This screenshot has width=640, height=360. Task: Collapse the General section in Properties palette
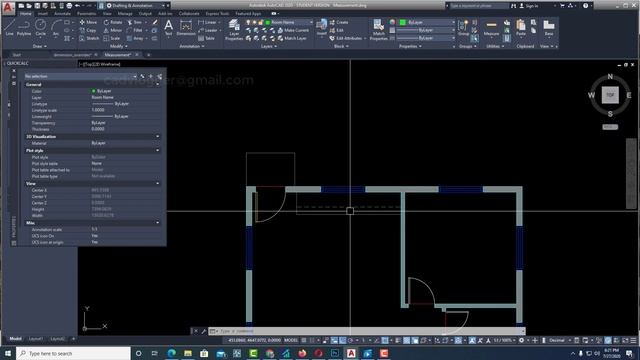pos(158,84)
